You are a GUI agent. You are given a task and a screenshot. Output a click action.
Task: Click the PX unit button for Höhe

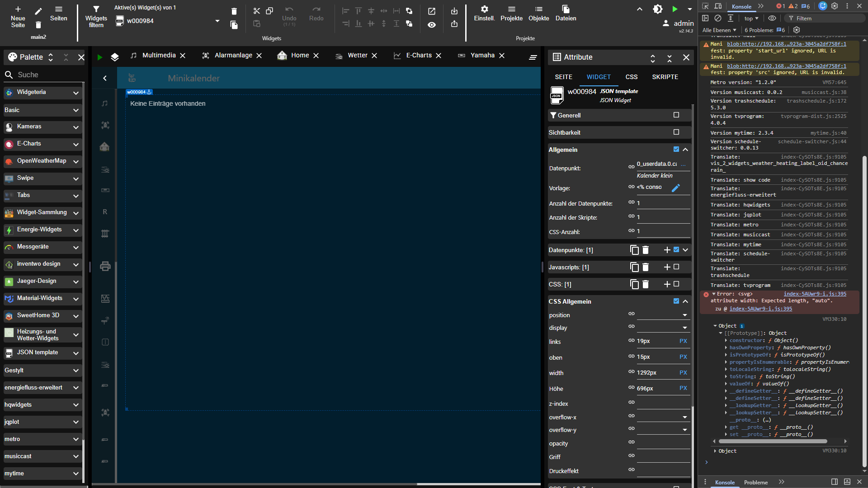click(683, 388)
